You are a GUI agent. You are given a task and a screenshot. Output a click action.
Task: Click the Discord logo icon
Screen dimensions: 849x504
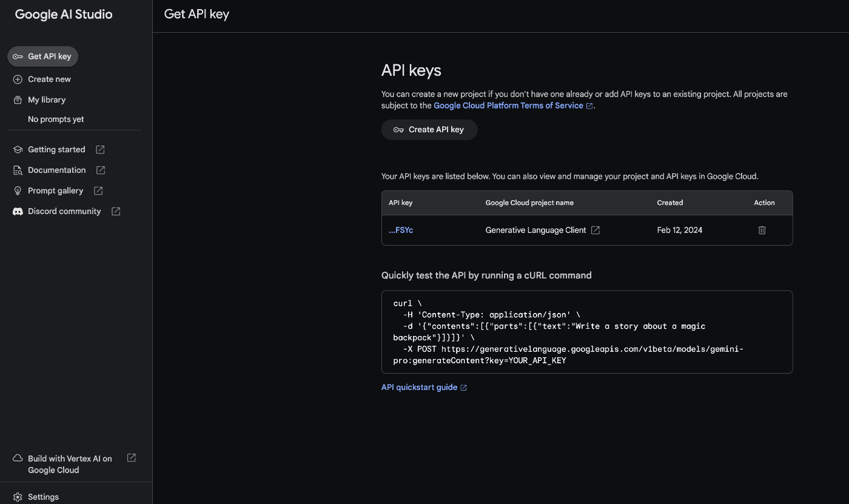(x=18, y=212)
